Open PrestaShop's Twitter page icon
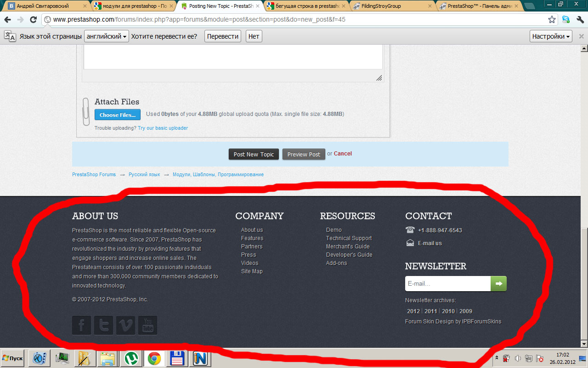This screenshot has width=588, height=368. [x=104, y=326]
